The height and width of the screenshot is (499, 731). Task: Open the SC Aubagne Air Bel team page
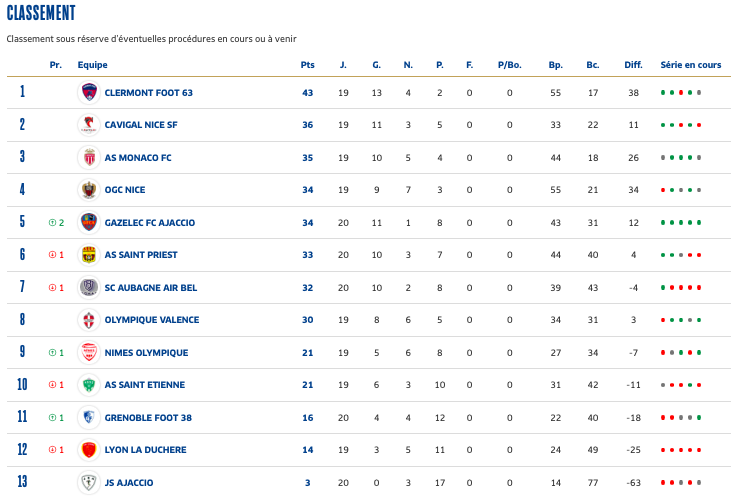coord(150,288)
